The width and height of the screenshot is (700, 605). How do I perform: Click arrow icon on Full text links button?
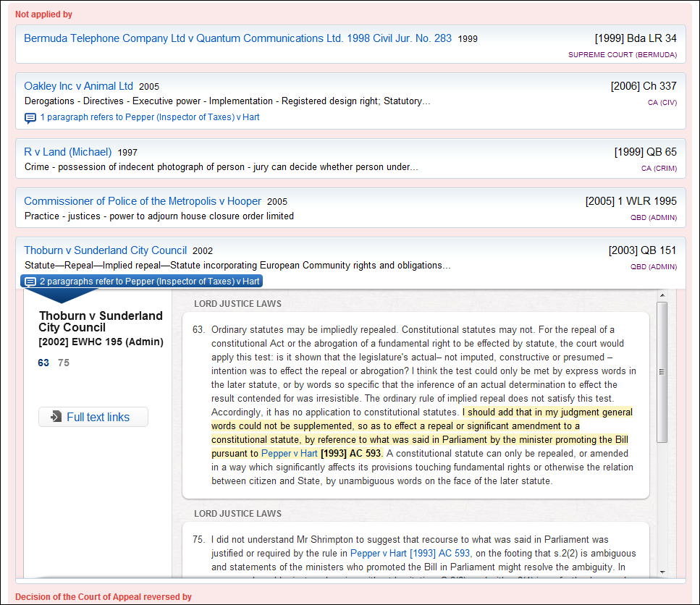pos(56,417)
